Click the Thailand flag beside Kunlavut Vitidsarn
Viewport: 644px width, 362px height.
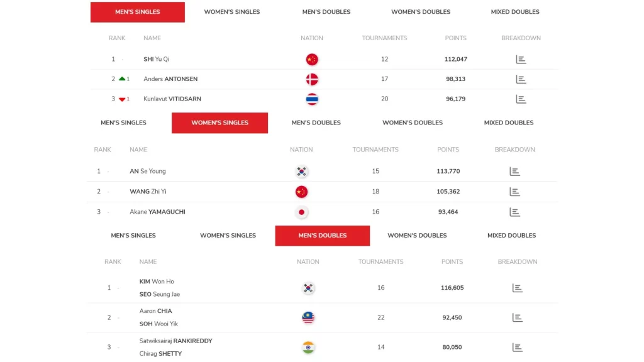[x=312, y=99]
